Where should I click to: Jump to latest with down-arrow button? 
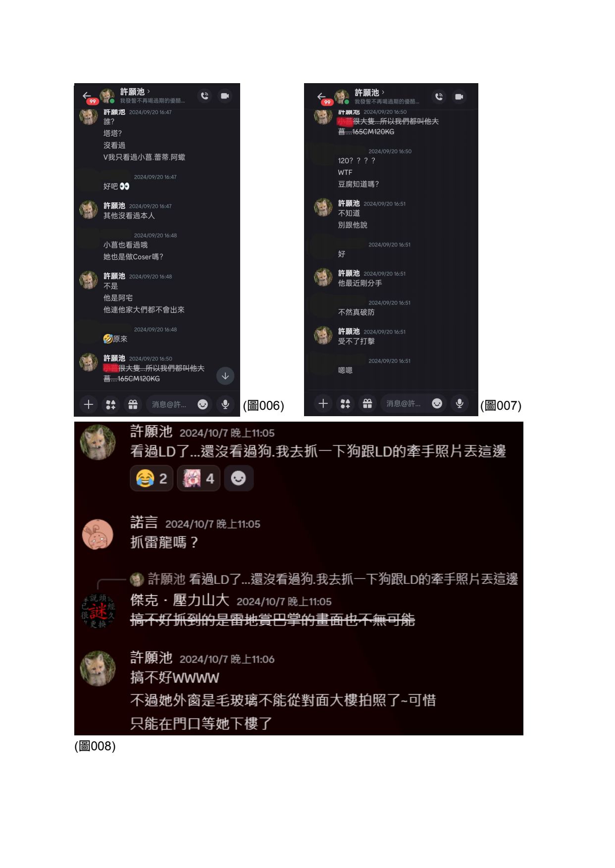click(x=225, y=376)
